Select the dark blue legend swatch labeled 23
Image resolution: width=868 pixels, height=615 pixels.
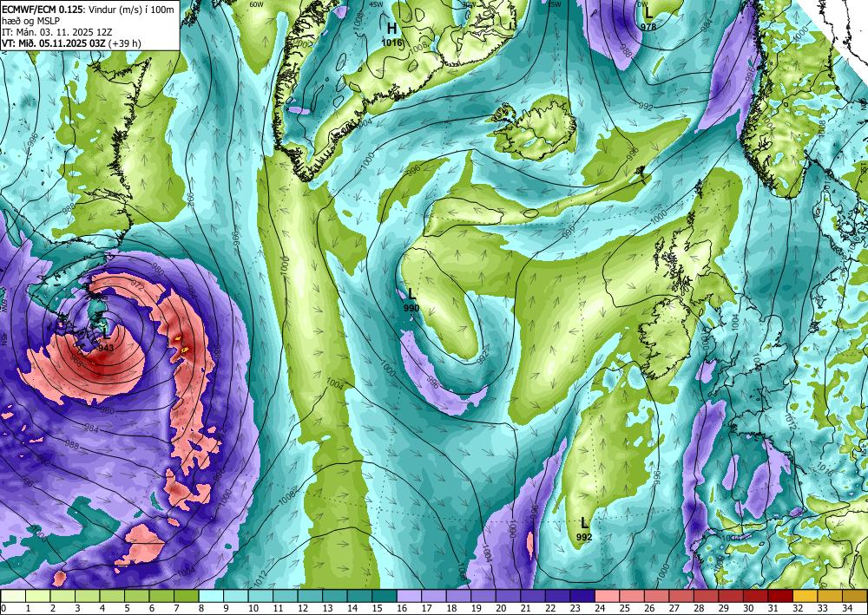[x=582, y=596]
